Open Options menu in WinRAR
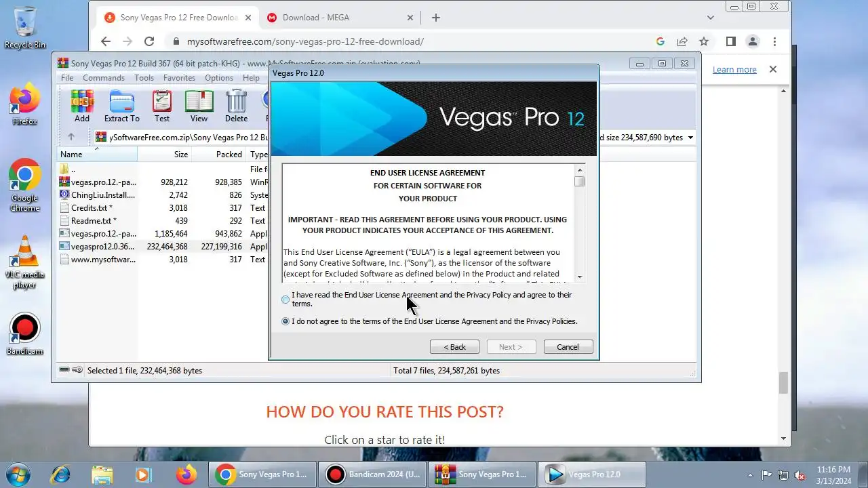The height and width of the screenshot is (488, 868). coord(219,78)
